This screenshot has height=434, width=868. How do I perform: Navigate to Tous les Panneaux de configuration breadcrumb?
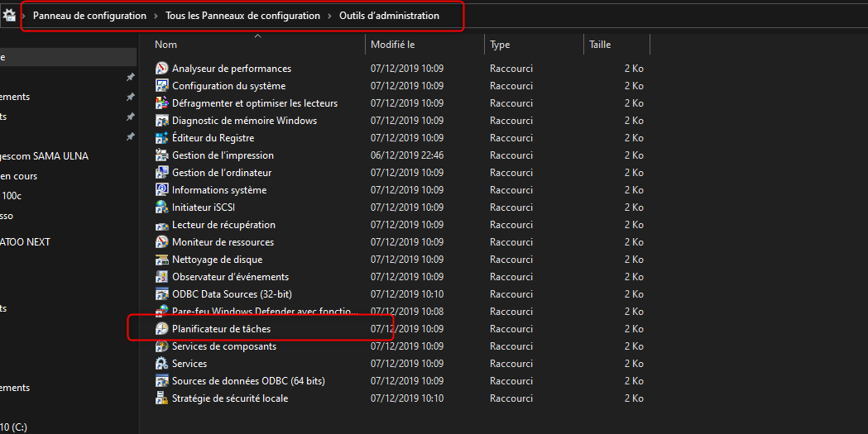click(x=242, y=16)
